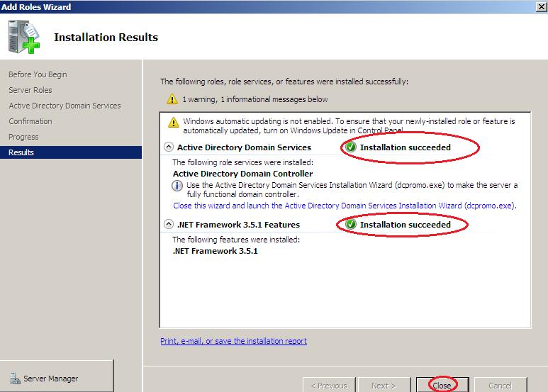
Task: Click the green checkmark for Active Directory Domain Services
Action: pyautogui.click(x=350, y=147)
